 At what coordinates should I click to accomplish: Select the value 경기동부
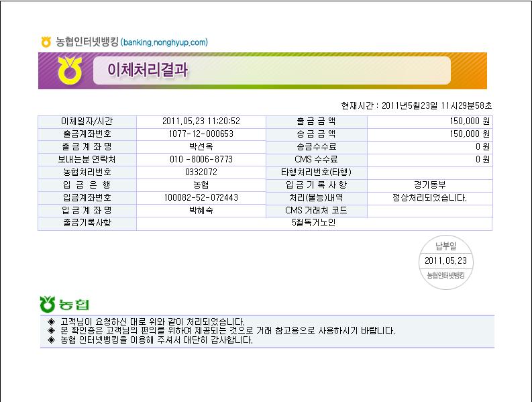point(429,185)
